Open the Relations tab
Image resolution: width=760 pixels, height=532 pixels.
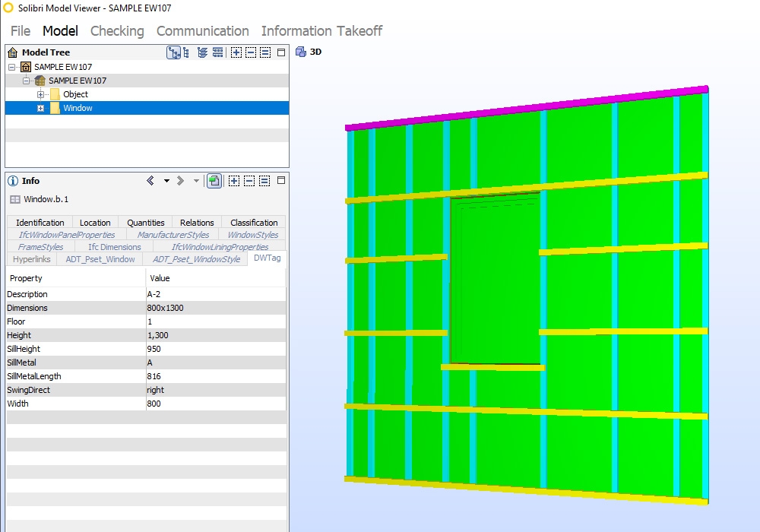point(197,223)
